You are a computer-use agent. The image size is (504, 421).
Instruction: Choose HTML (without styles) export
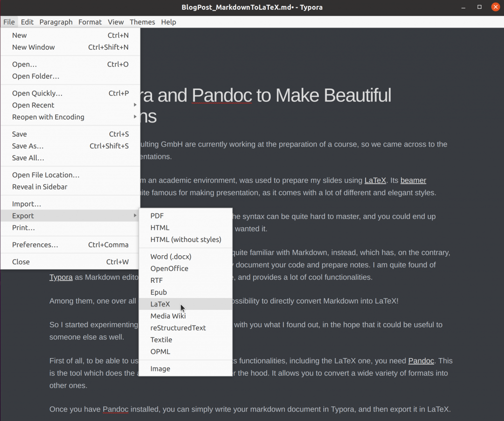pos(186,240)
